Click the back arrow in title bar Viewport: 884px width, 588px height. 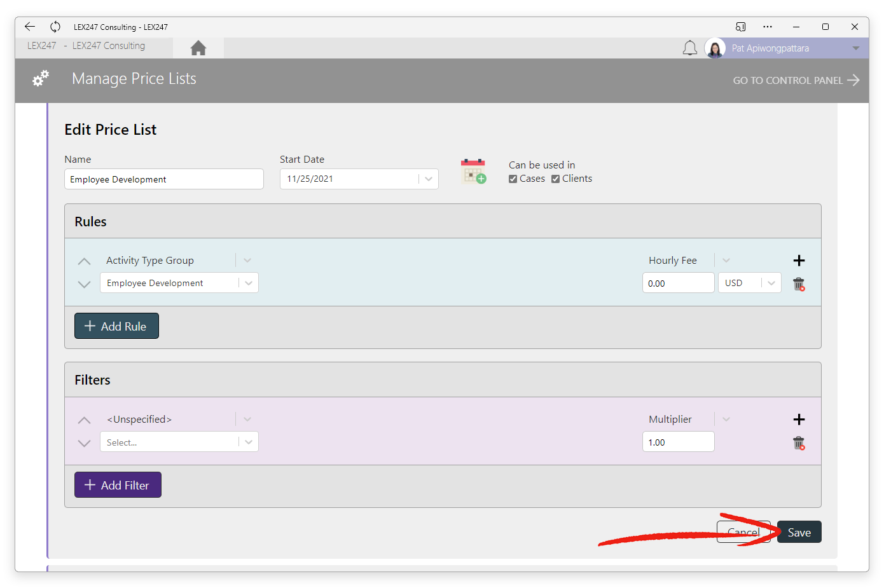point(30,27)
